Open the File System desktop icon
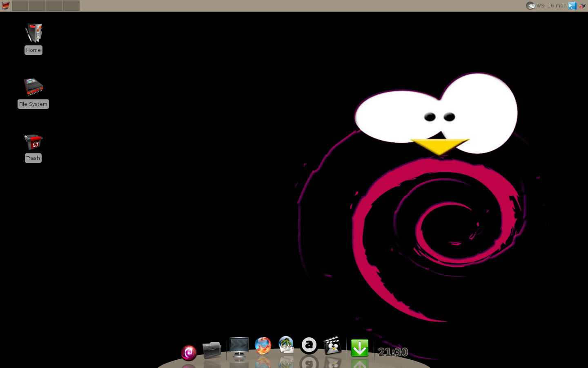 [x=33, y=87]
